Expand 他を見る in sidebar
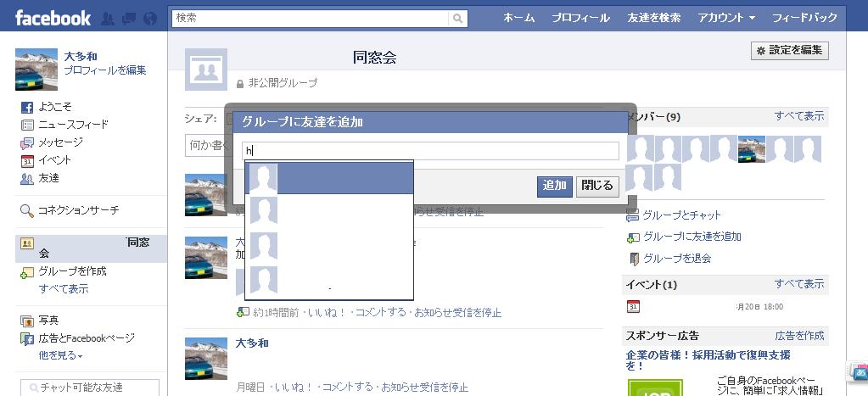Viewport: 868px width, 396px height. [x=60, y=355]
